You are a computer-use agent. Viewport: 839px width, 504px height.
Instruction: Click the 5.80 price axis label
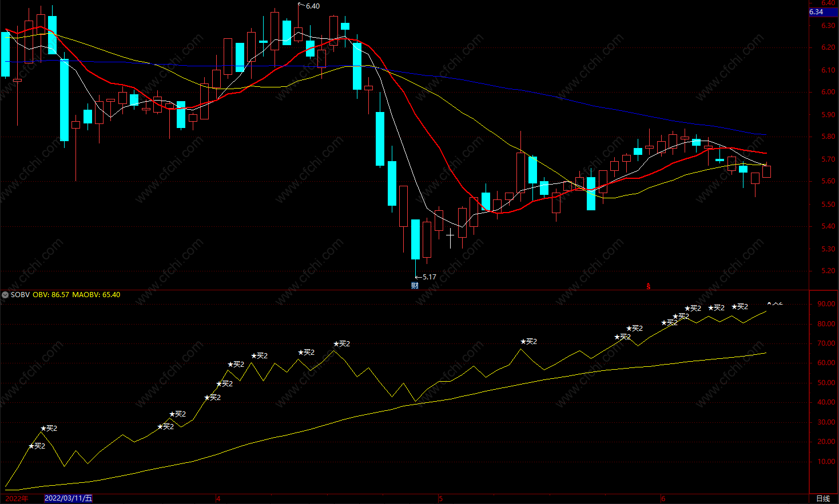[x=828, y=137]
